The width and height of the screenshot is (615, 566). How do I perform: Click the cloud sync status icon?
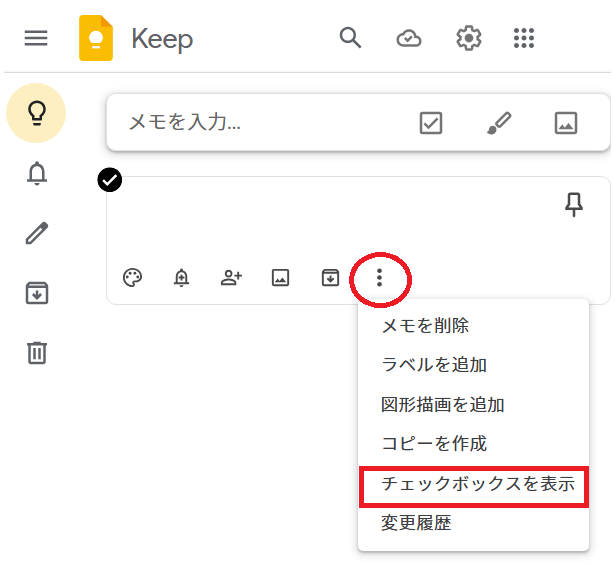[x=408, y=38]
